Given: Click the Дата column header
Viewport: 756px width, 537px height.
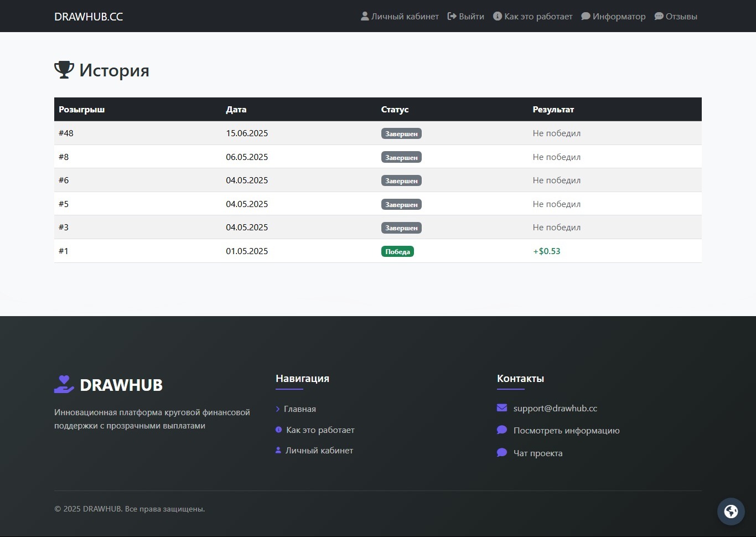Looking at the screenshot, I should coord(236,110).
